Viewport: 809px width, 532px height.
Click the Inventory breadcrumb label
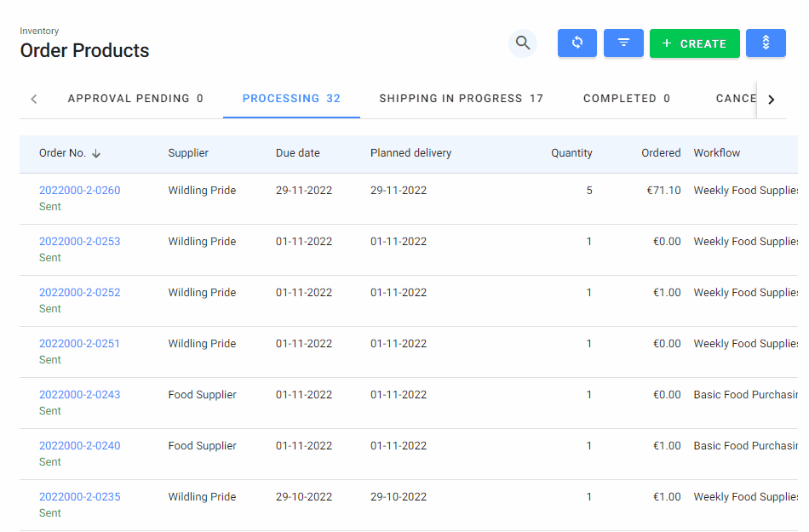tap(40, 31)
